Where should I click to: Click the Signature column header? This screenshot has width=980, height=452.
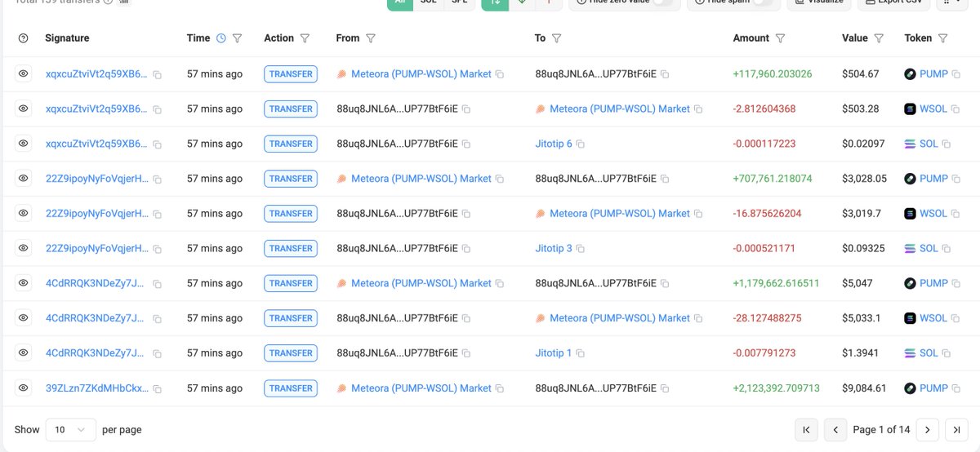67,38
